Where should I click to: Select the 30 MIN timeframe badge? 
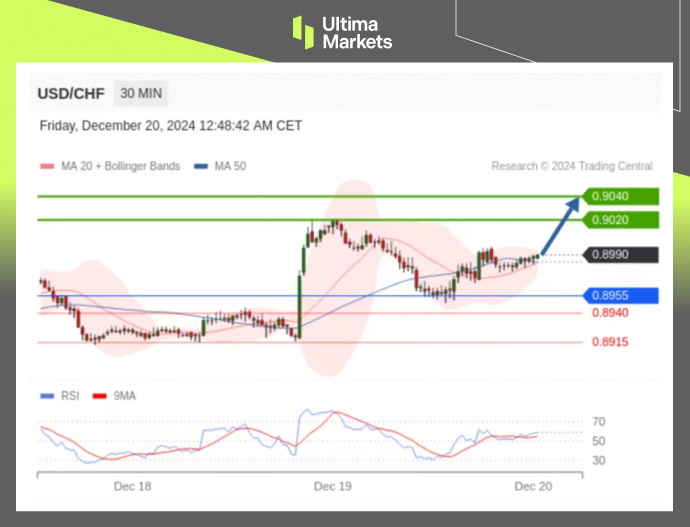[x=141, y=94]
